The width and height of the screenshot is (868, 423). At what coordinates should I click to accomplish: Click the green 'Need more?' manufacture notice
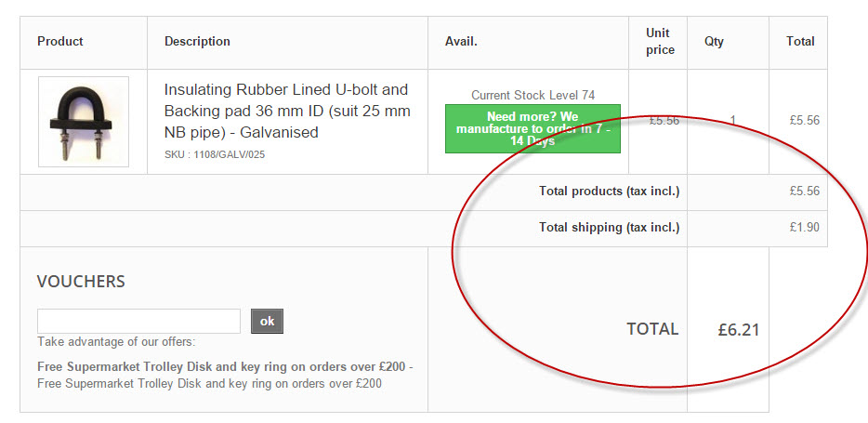tap(533, 129)
